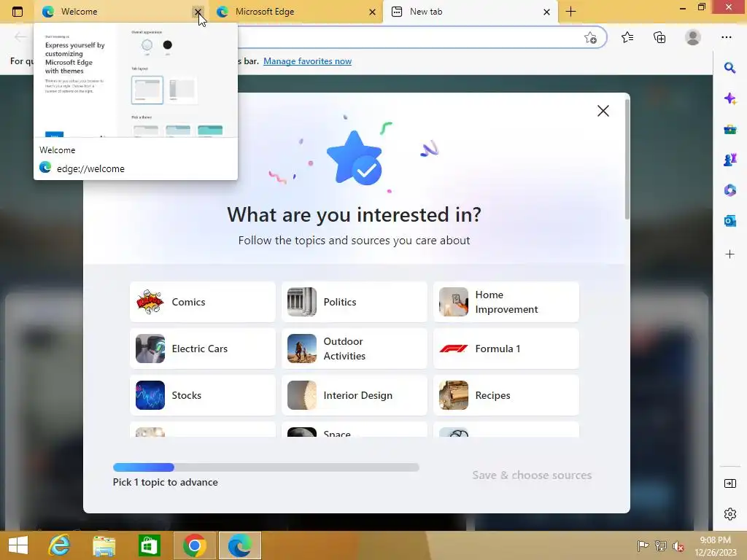Open Action Center flag tray icon
Screen dimensions: 747x560
click(643, 545)
